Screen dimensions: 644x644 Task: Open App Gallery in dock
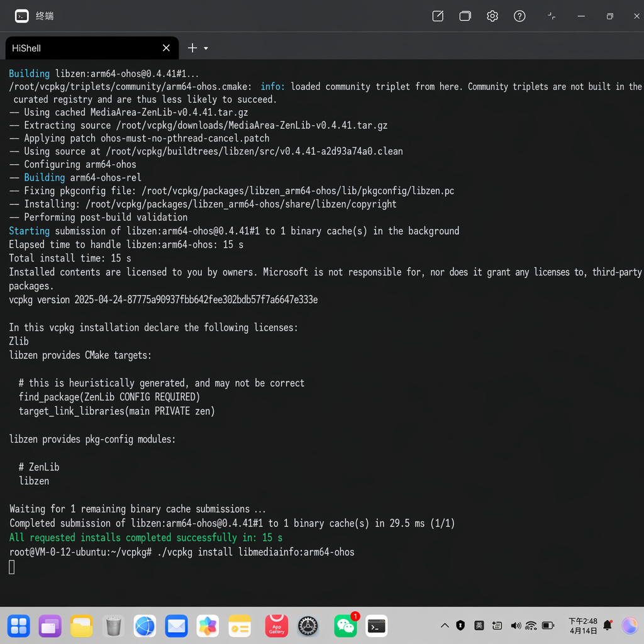(277, 626)
